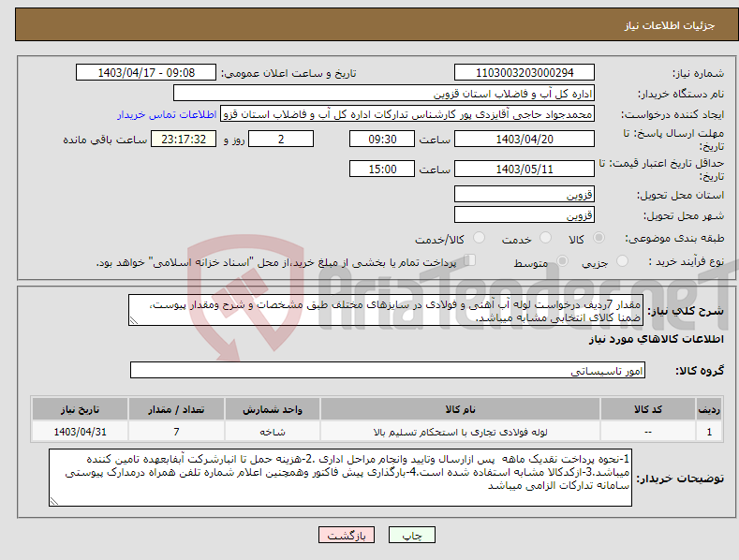The image size is (739, 560).
Task: Click the اطلاعات کالاهای مورد نیاز heading
Action: tap(657, 339)
